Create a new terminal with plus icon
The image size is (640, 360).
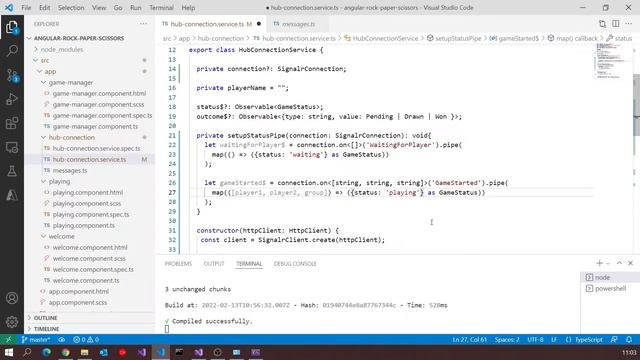tap(599, 263)
